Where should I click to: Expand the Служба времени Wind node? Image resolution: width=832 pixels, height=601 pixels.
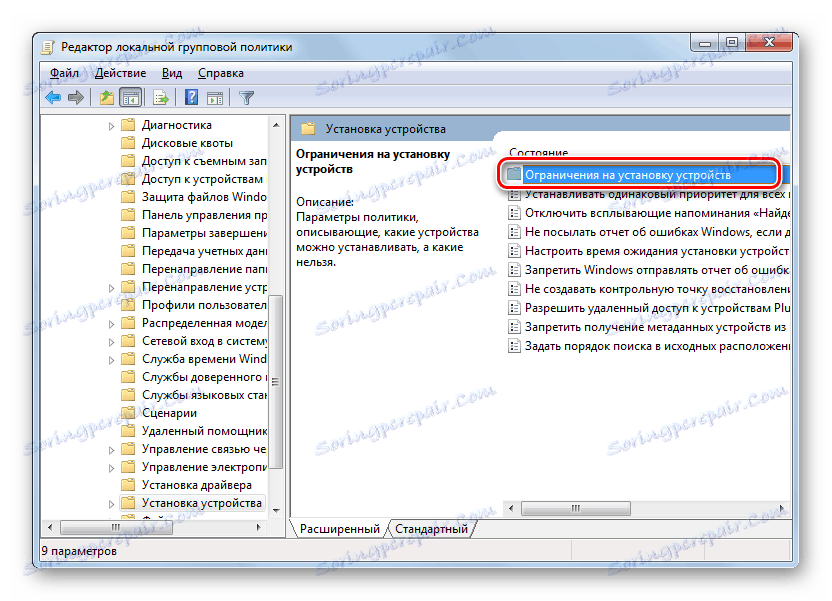click(111, 360)
